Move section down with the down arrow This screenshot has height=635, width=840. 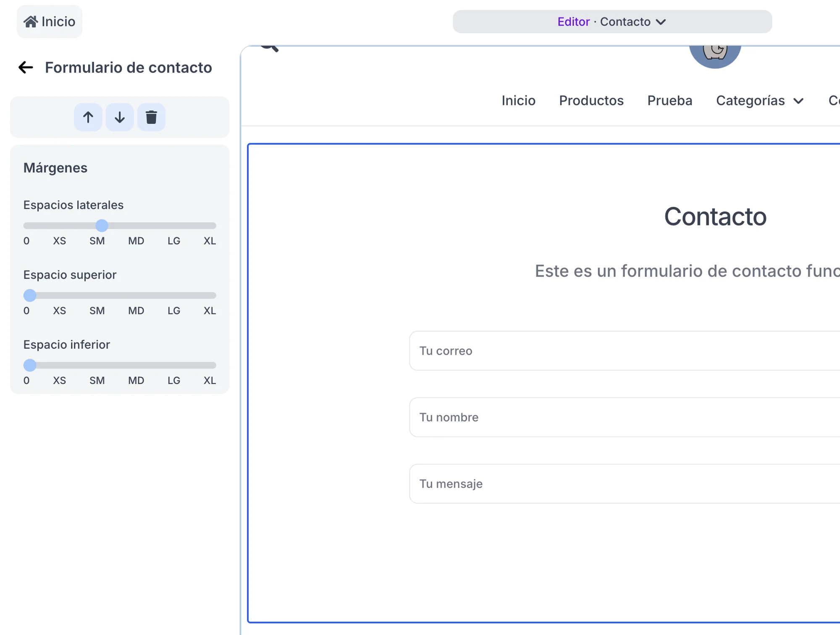120,117
